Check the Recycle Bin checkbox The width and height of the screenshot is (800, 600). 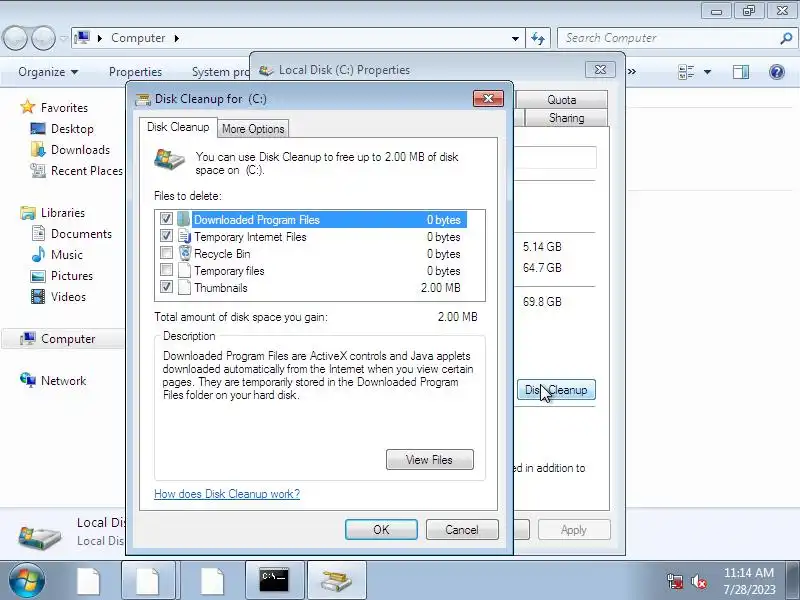point(166,253)
